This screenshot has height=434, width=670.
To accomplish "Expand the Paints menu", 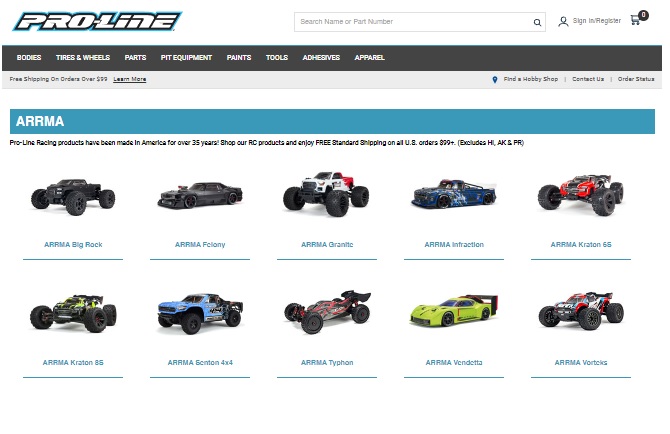I will [x=239, y=58].
